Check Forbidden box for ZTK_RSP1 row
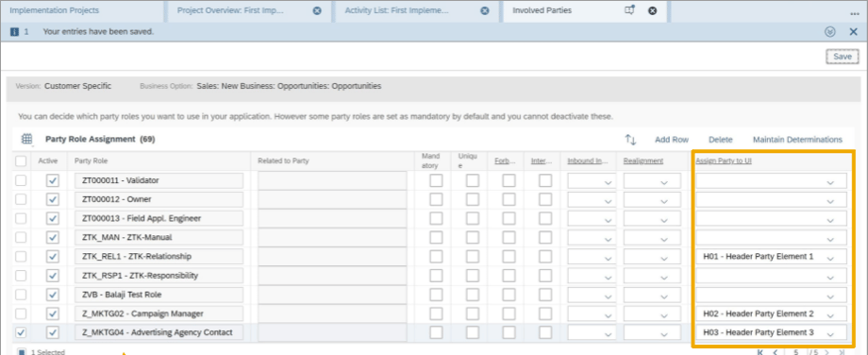Screen dimensions: 868x355 [509, 276]
